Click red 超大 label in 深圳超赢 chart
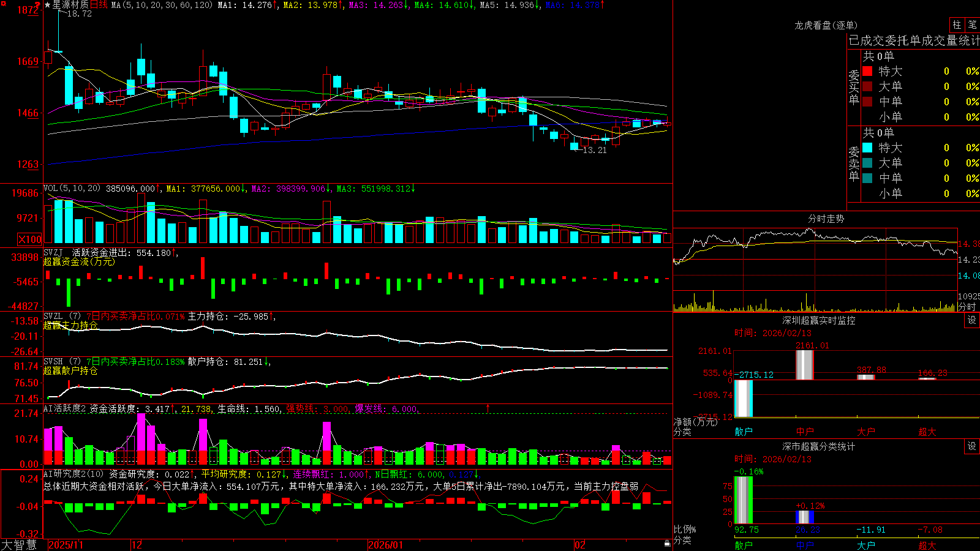 (927, 432)
